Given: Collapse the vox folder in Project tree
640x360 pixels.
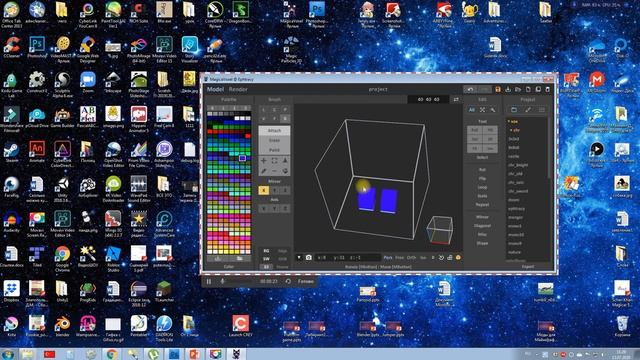Looking at the screenshot, I should point(509,122).
